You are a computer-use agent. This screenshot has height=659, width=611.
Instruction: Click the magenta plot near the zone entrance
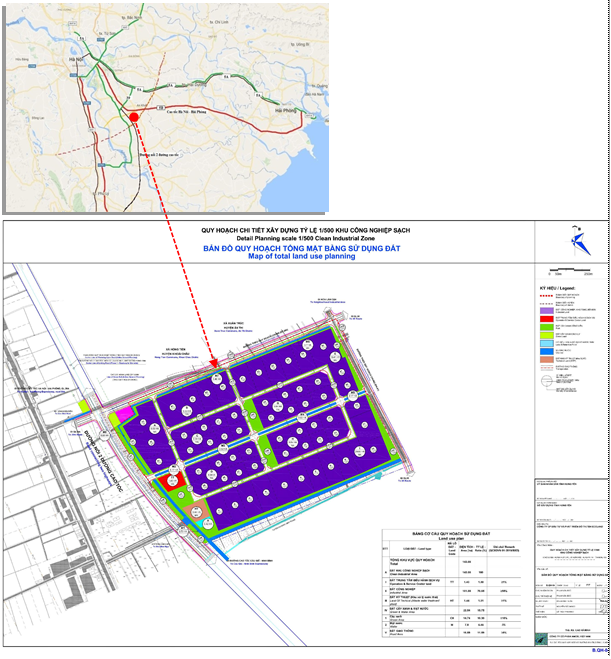click(125, 412)
